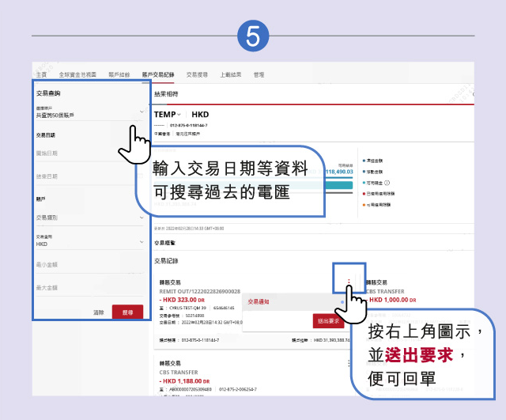Open the 全球資金池視圖 tab
This screenshot has height=420, width=506.
pyautogui.click(x=77, y=74)
